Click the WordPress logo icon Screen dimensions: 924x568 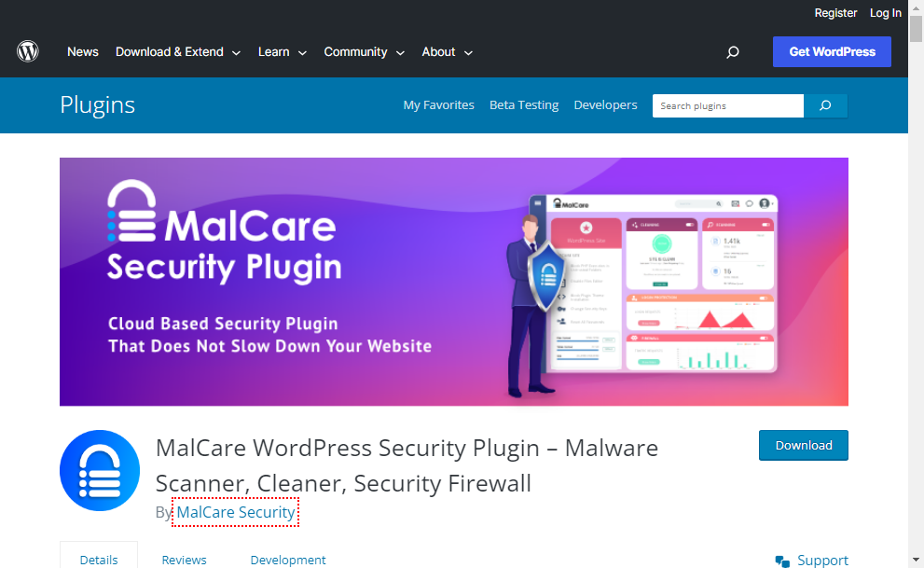[x=28, y=52]
